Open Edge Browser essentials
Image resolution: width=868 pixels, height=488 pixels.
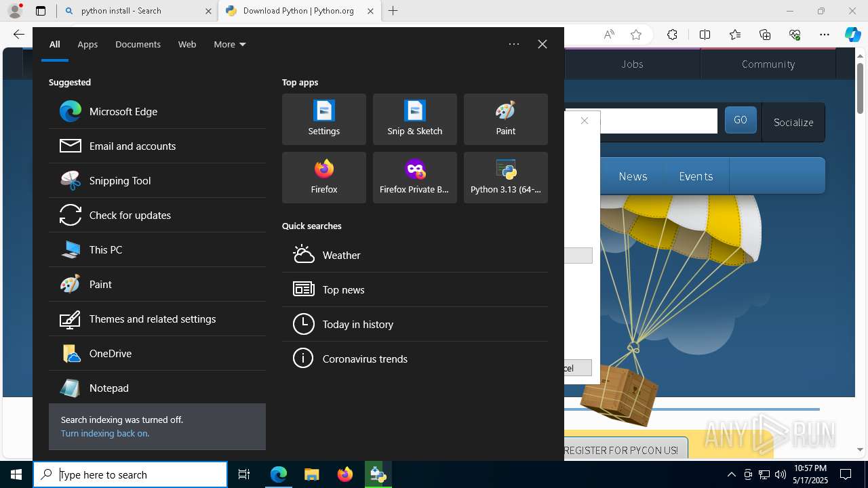[x=795, y=35]
